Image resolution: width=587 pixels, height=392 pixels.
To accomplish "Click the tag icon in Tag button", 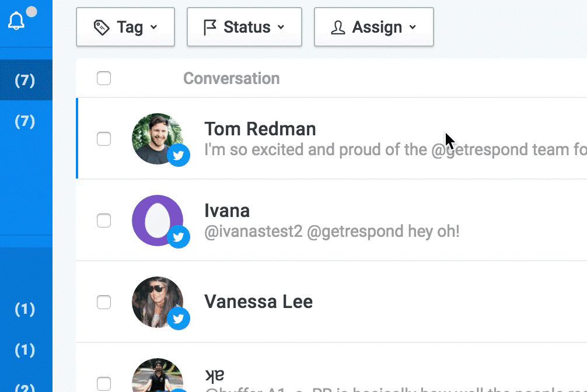I will (x=102, y=27).
